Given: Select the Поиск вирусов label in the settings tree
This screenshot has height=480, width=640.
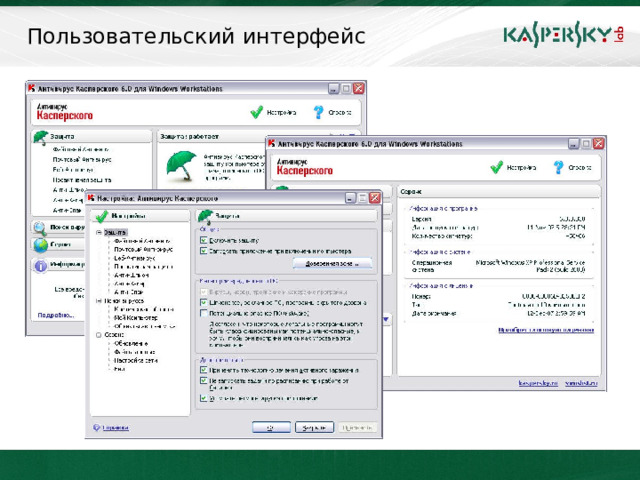Looking at the screenshot, I should [x=124, y=301].
